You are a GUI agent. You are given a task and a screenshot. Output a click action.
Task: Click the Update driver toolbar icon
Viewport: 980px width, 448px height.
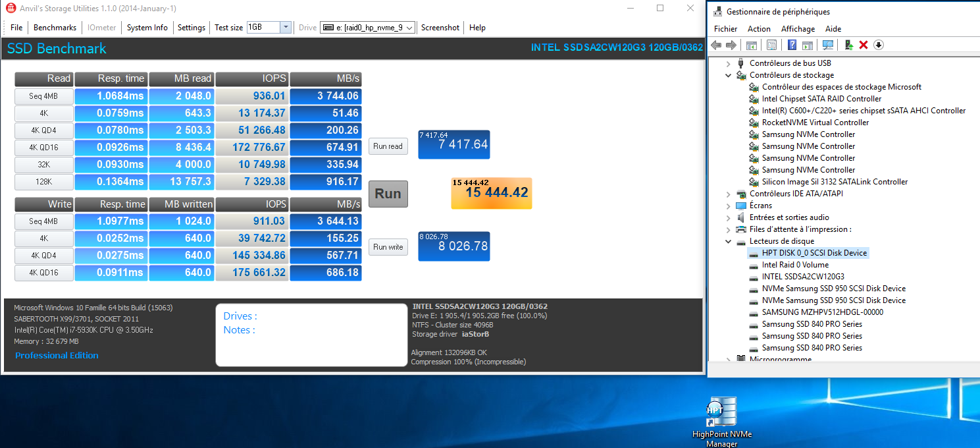(x=849, y=45)
